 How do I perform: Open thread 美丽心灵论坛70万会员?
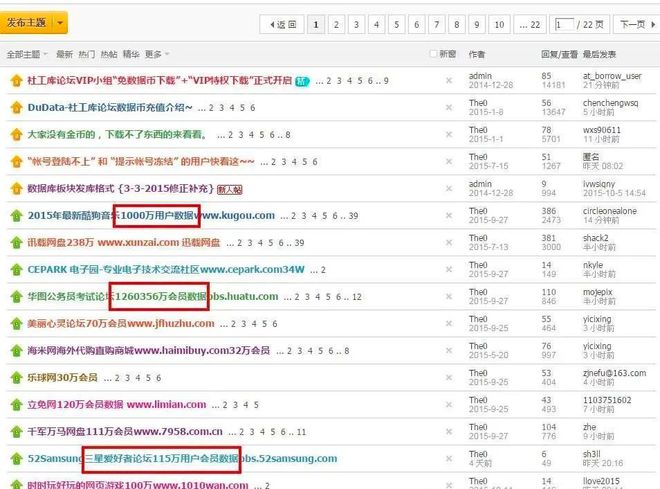(x=121, y=324)
